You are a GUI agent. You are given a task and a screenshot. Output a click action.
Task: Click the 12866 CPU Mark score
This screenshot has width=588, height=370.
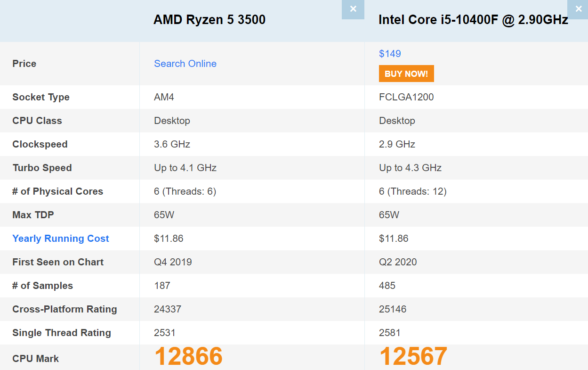coord(188,356)
